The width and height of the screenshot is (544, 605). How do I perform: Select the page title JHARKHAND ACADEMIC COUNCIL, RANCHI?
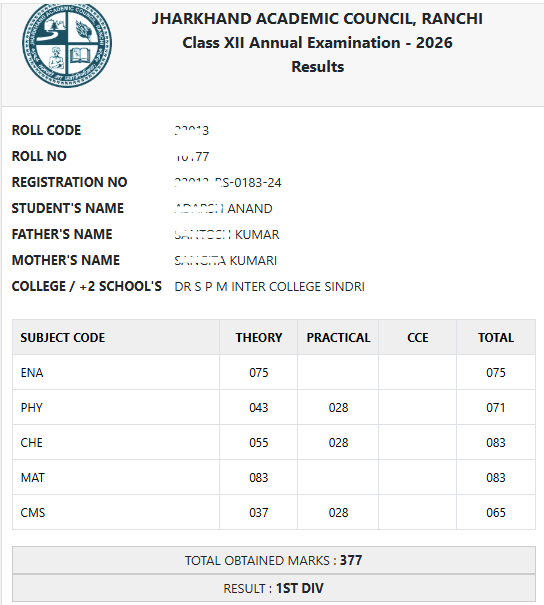click(317, 19)
